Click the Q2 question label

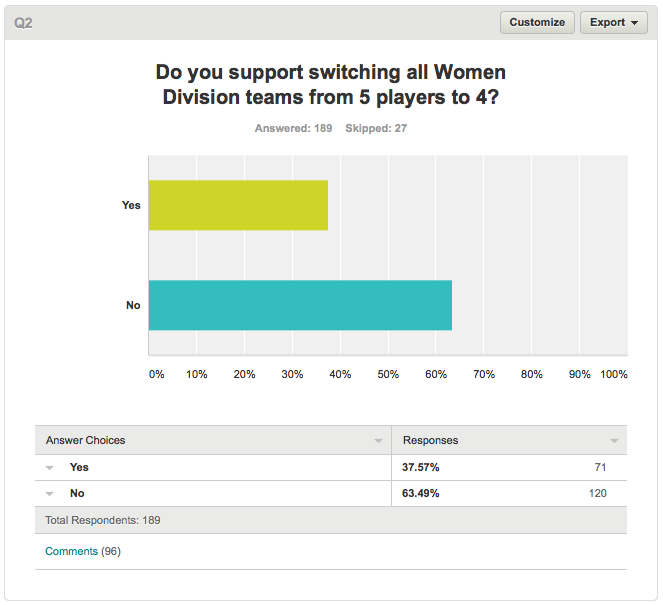click(23, 23)
